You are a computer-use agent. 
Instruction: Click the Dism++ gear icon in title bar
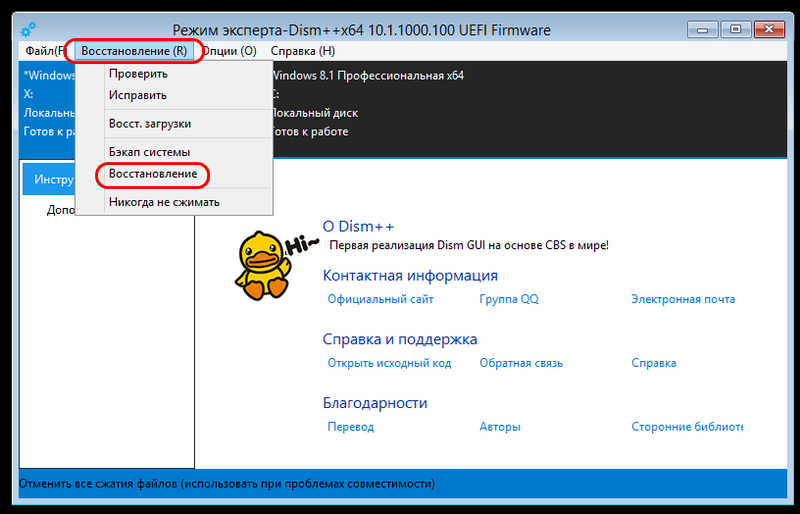pos(28,30)
